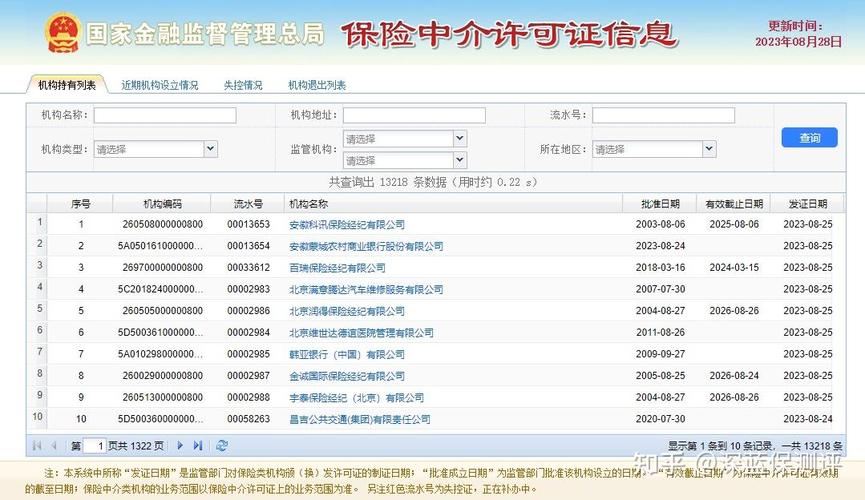Click expiry date 2024-03-15
Image resolution: width=865 pixels, height=500 pixels.
(x=734, y=267)
